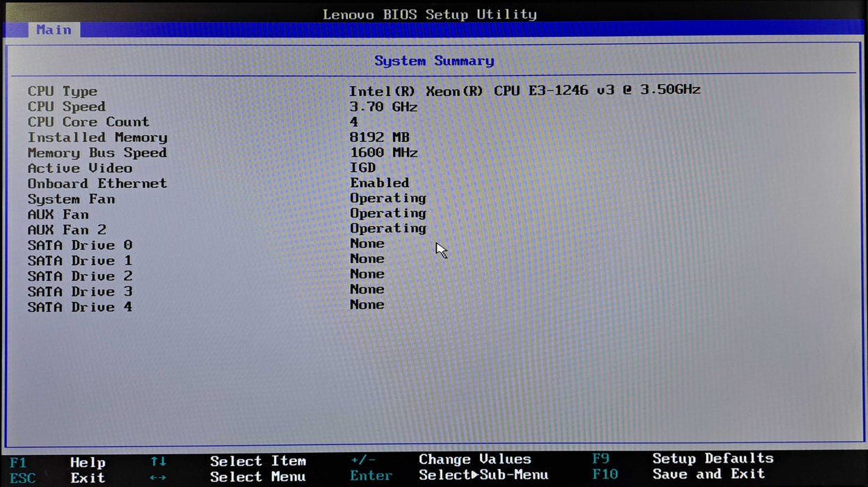The width and height of the screenshot is (868, 487).
Task: Click the F1 Help key hint
Action: tap(58, 463)
